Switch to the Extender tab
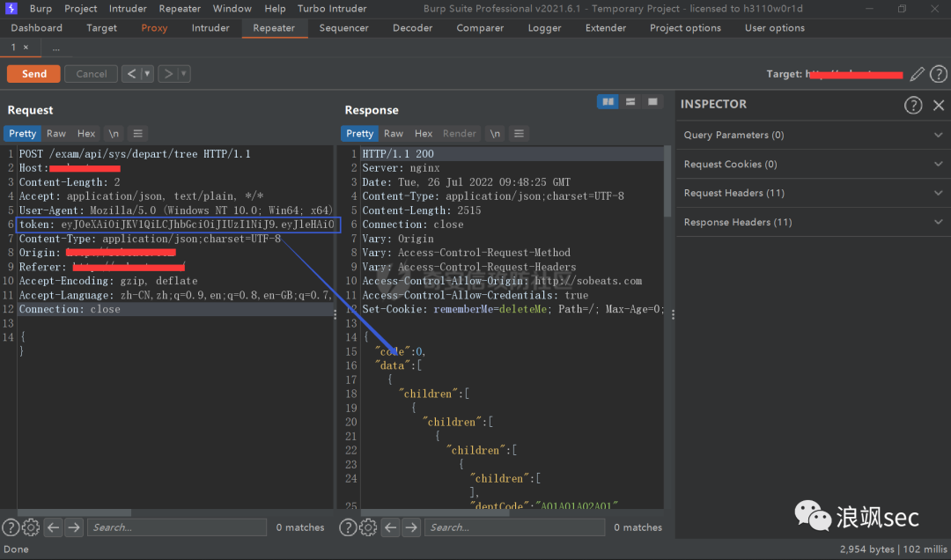The image size is (951, 560). coord(605,28)
